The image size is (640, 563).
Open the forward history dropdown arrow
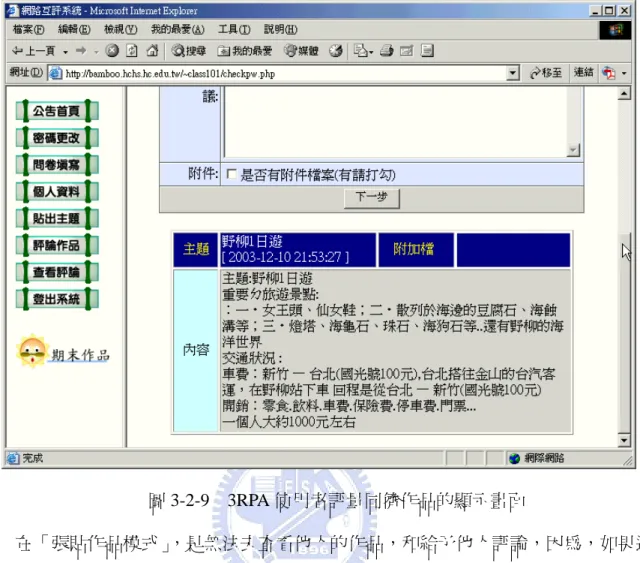point(96,51)
